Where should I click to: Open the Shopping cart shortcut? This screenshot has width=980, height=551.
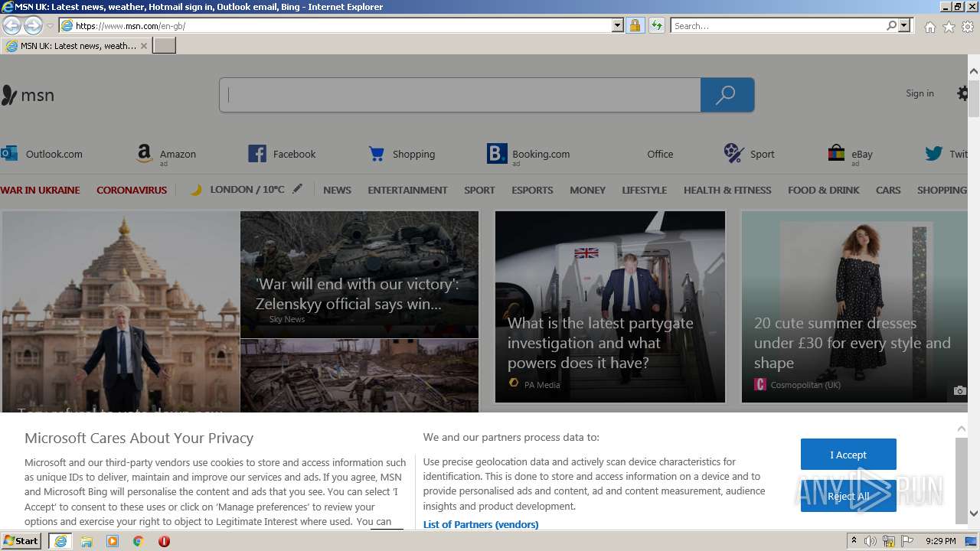click(x=377, y=154)
